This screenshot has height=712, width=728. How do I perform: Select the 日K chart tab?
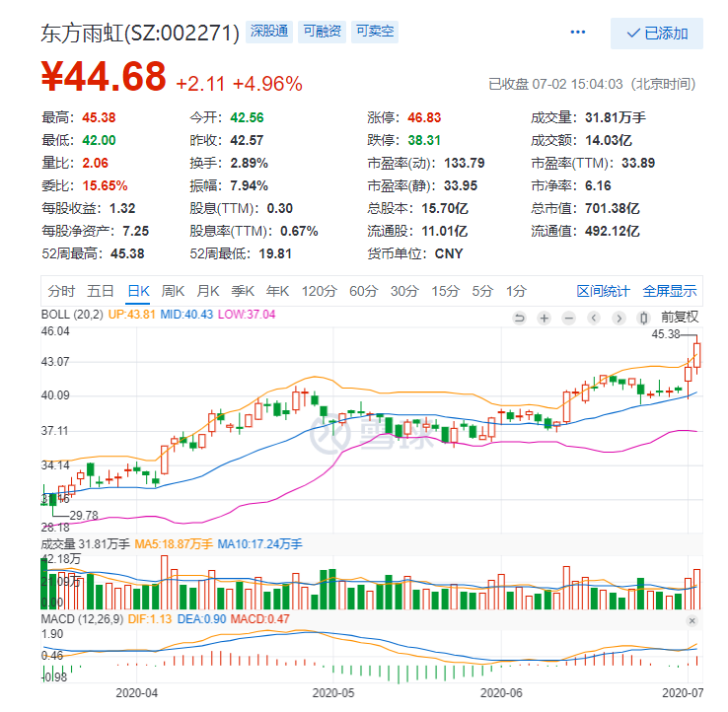[138, 291]
